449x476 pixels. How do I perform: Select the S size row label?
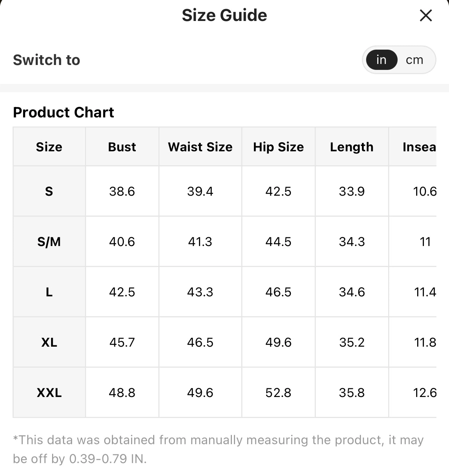click(x=49, y=191)
